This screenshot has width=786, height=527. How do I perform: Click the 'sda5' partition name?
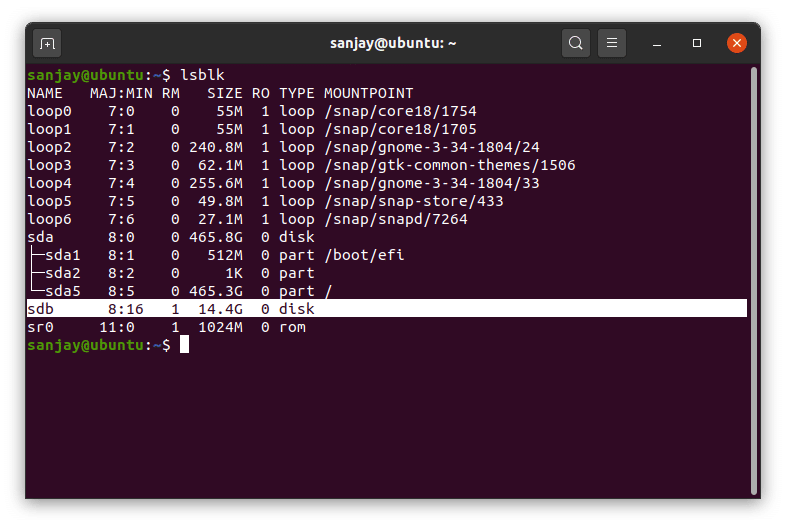[63, 291]
